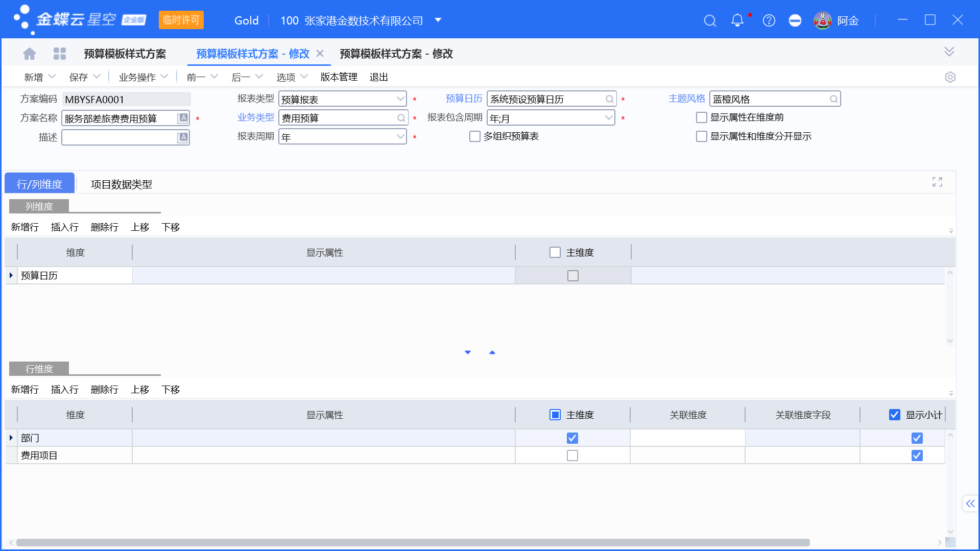Toggle 显示属性和维度分开显示 checkbox

(x=702, y=136)
